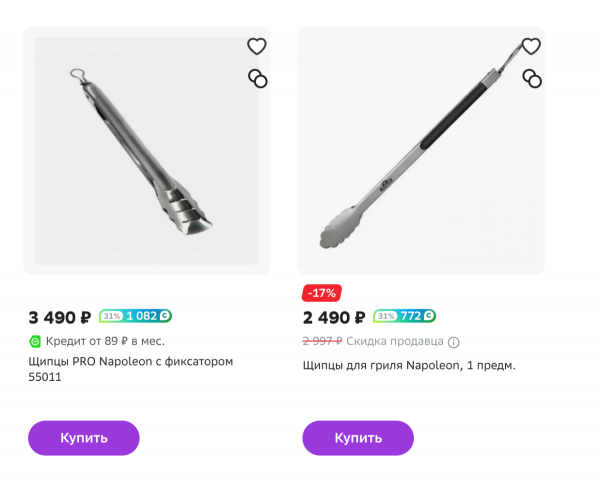600x490 pixels.
Task: Click the 3 490 ₽ price
Action: 60,318
